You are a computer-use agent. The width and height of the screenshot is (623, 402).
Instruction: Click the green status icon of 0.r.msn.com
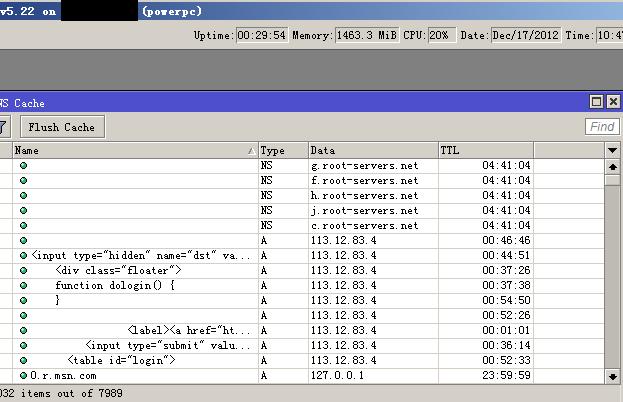click(x=23, y=375)
